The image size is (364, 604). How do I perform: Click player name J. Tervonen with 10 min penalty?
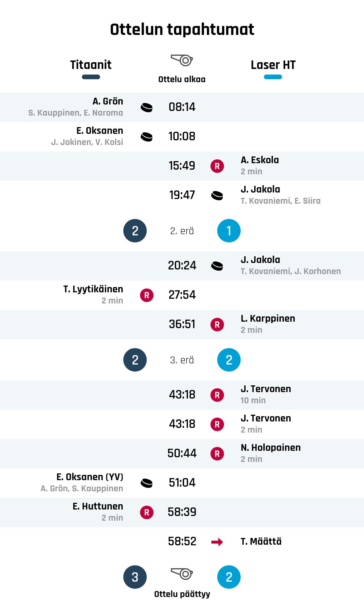click(x=266, y=389)
